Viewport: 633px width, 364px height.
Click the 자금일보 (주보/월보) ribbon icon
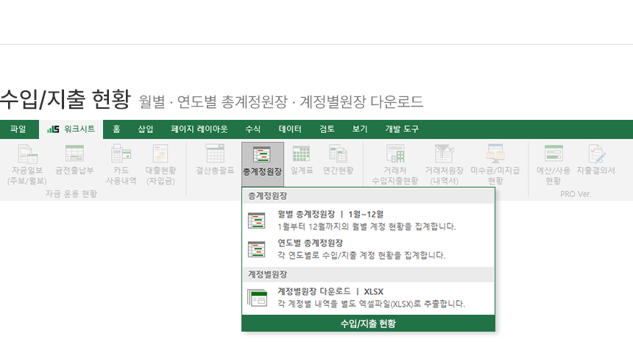coord(27,163)
